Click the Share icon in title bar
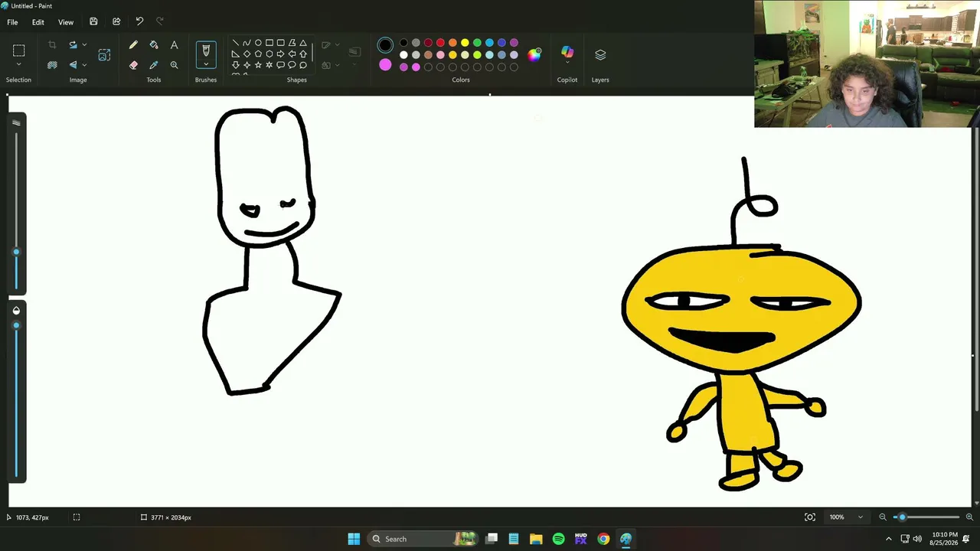Image resolution: width=980 pixels, height=551 pixels. tap(116, 21)
